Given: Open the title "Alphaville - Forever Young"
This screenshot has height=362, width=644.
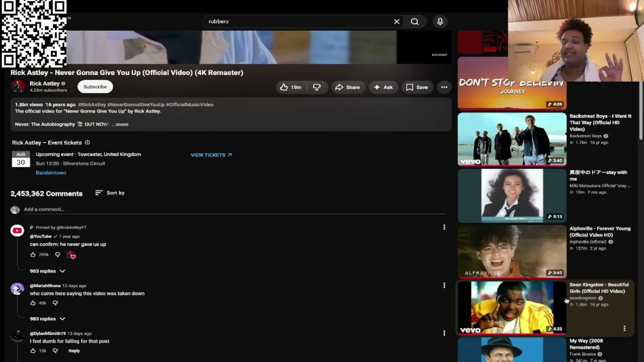Looking at the screenshot, I should (600, 232).
